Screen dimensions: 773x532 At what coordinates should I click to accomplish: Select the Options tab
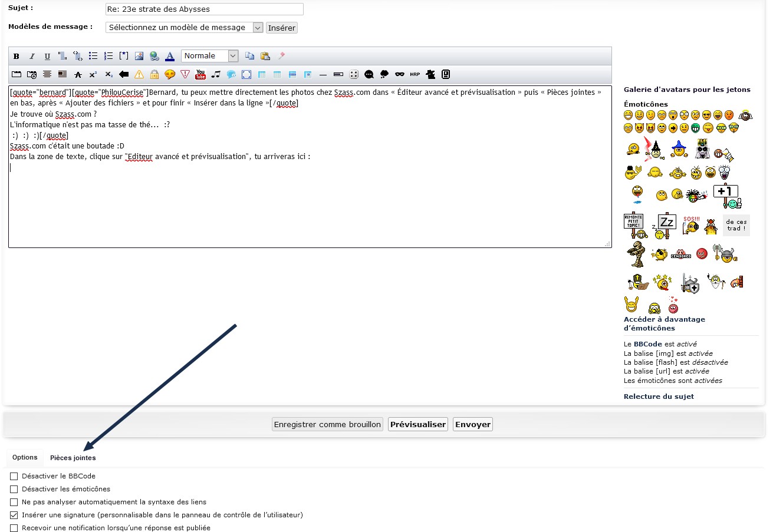(x=25, y=457)
